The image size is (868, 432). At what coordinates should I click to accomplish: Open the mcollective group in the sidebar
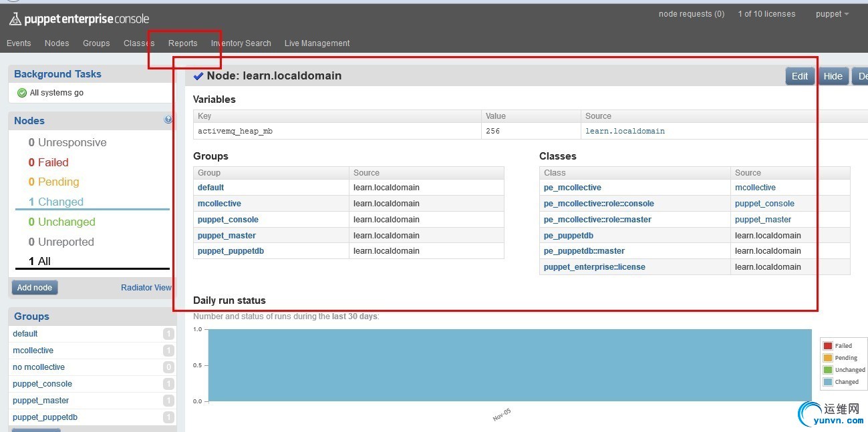tap(33, 351)
